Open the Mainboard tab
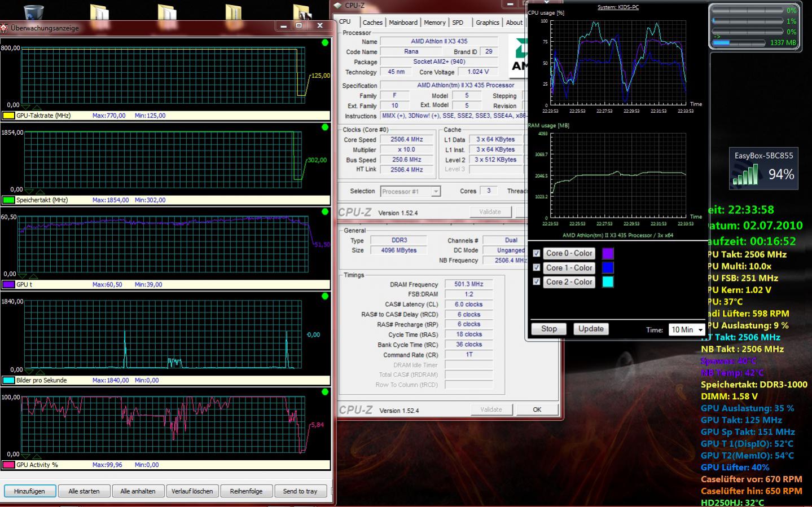 click(x=403, y=23)
